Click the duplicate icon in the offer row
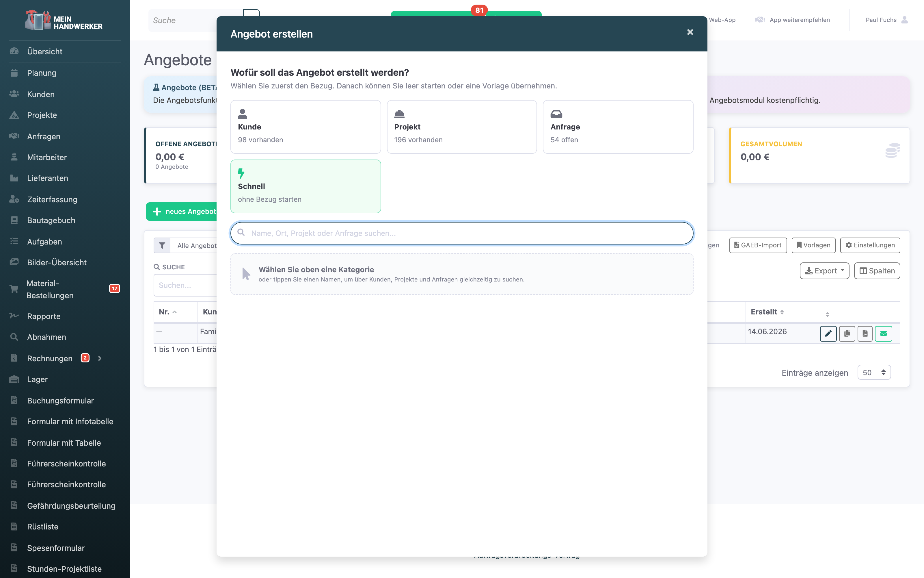Image resolution: width=924 pixels, height=578 pixels. (847, 334)
